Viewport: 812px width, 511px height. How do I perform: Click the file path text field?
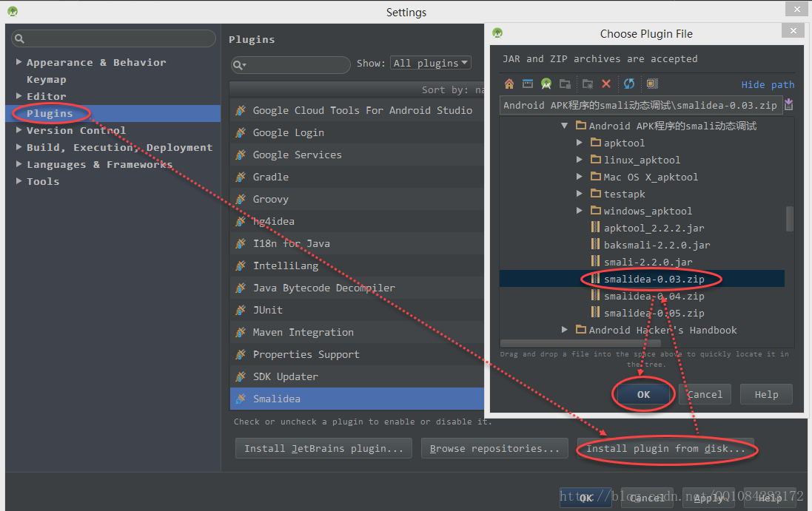640,105
